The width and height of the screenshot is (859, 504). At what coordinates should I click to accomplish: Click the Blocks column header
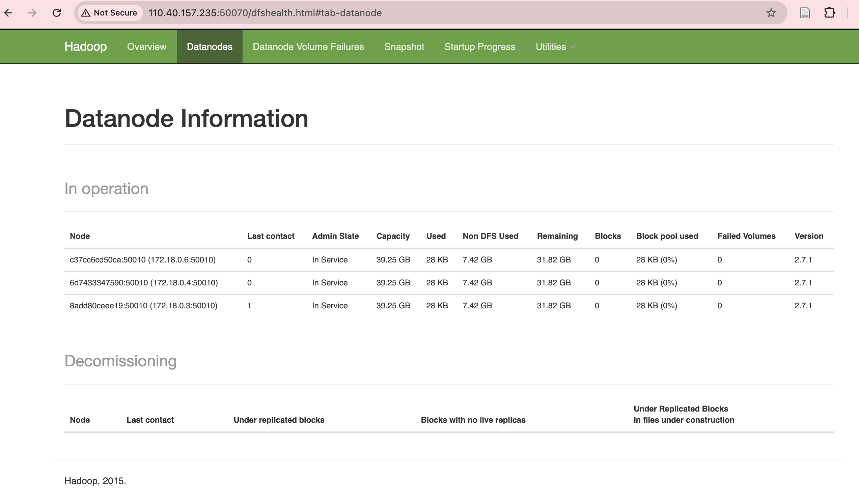tap(608, 236)
